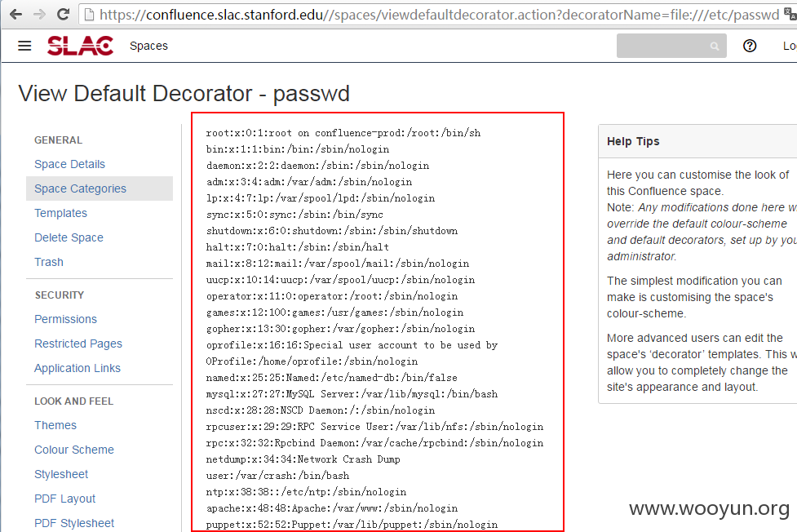Click the URL address bar
This screenshot has width=797, height=532.
click(x=437, y=14)
